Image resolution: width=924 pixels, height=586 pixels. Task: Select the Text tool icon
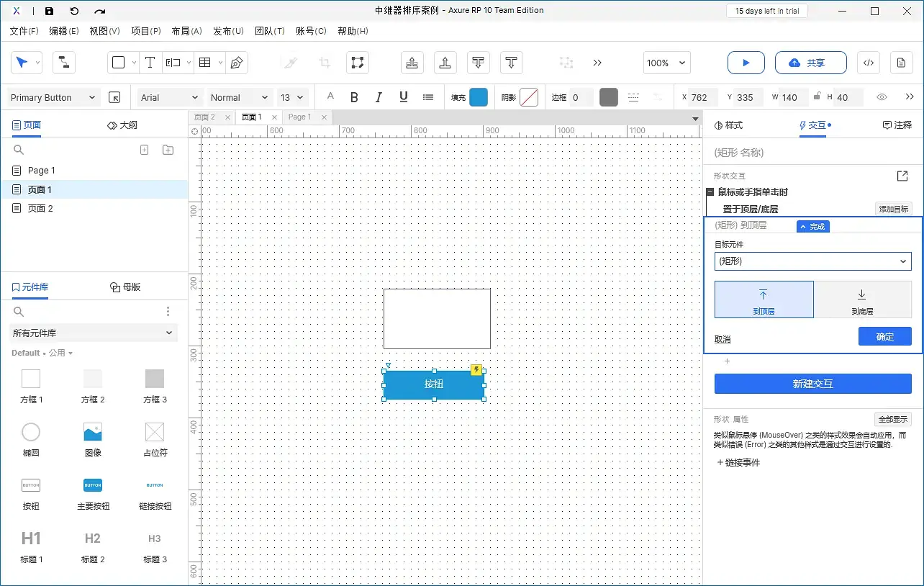[x=150, y=63]
